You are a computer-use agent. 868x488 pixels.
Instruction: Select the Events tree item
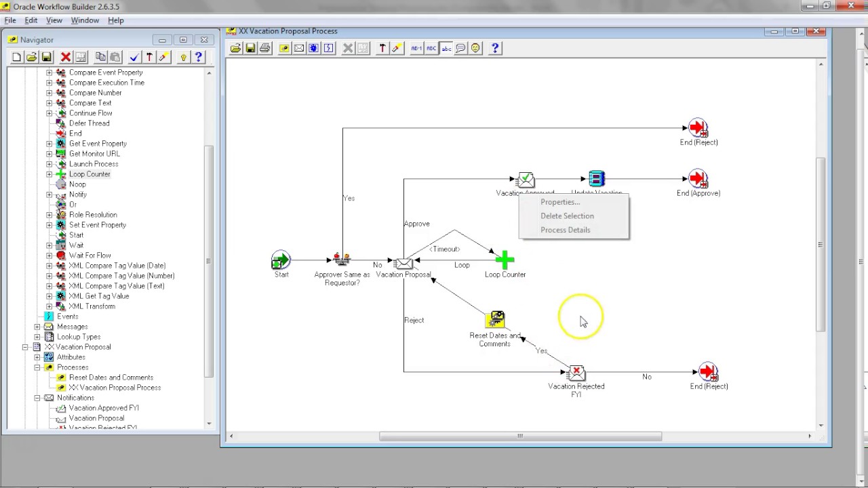[x=67, y=317]
